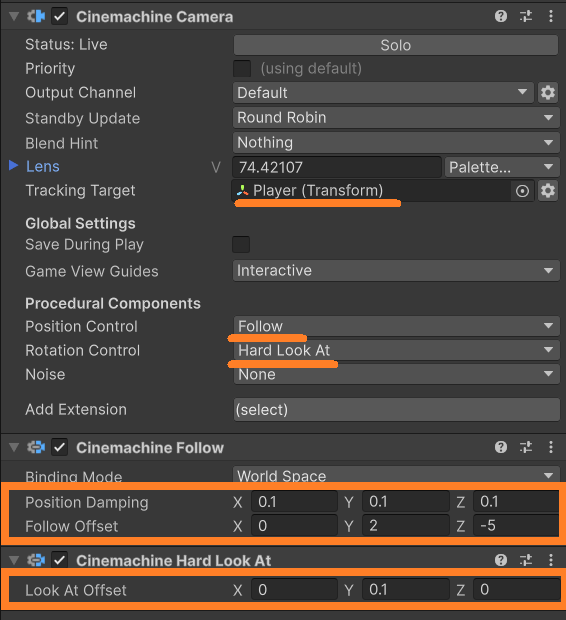The height and width of the screenshot is (620, 566).
Task: Open the Position Control Follow dropdown
Action: coord(396,326)
